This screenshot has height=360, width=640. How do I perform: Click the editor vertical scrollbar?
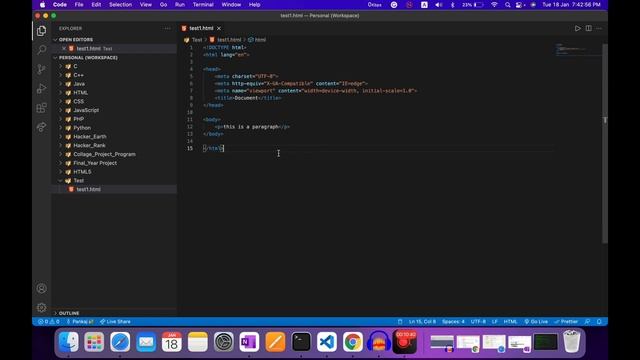(x=605, y=143)
